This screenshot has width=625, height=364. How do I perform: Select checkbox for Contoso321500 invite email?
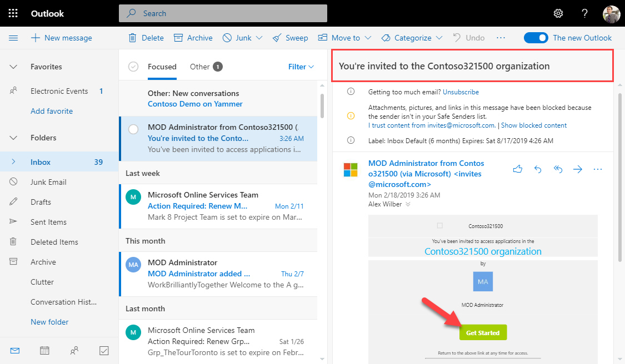click(x=133, y=129)
